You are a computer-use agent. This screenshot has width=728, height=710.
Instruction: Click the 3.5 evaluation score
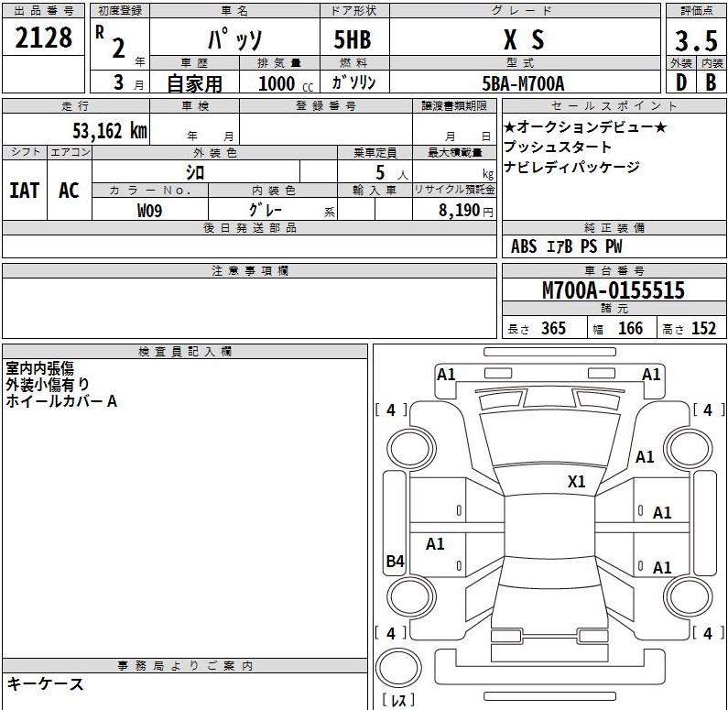[696, 41]
